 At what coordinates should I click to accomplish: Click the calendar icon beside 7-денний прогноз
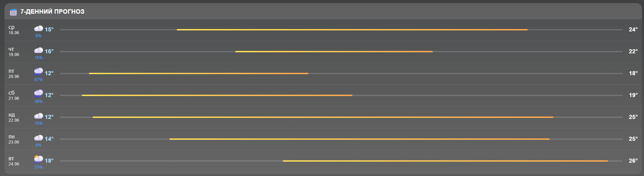(13, 12)
